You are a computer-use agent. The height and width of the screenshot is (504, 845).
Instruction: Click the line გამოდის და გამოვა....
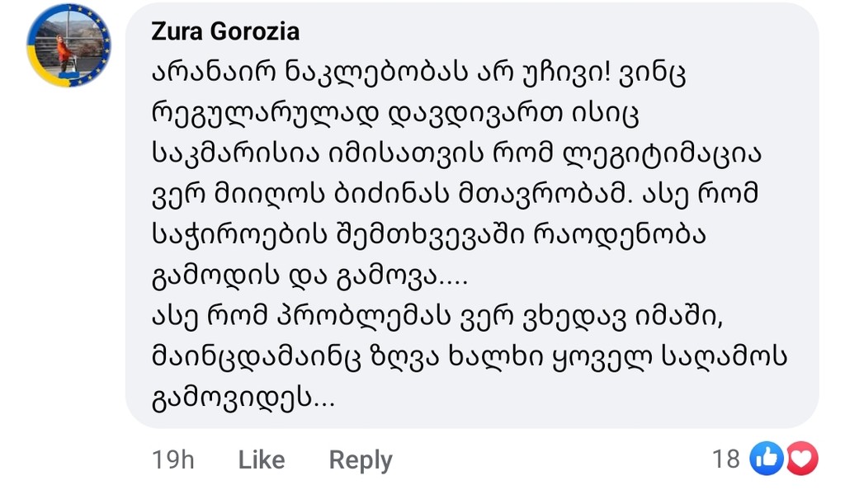[309, 276]
